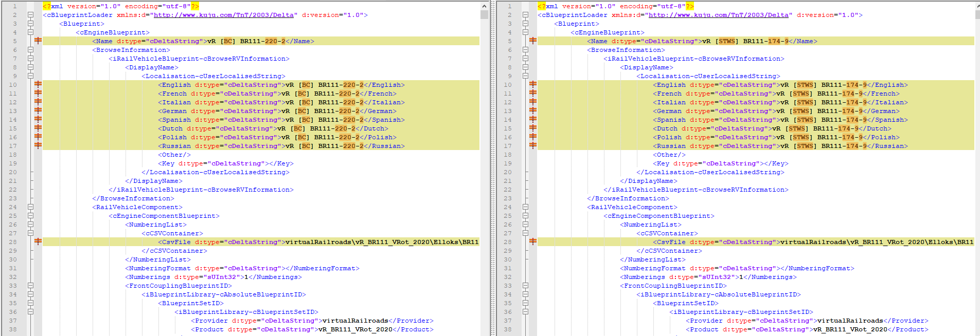Click the change marker on line 5, right pane
The height and width of the screenshot is (336, 980).
tap(533, 41)
